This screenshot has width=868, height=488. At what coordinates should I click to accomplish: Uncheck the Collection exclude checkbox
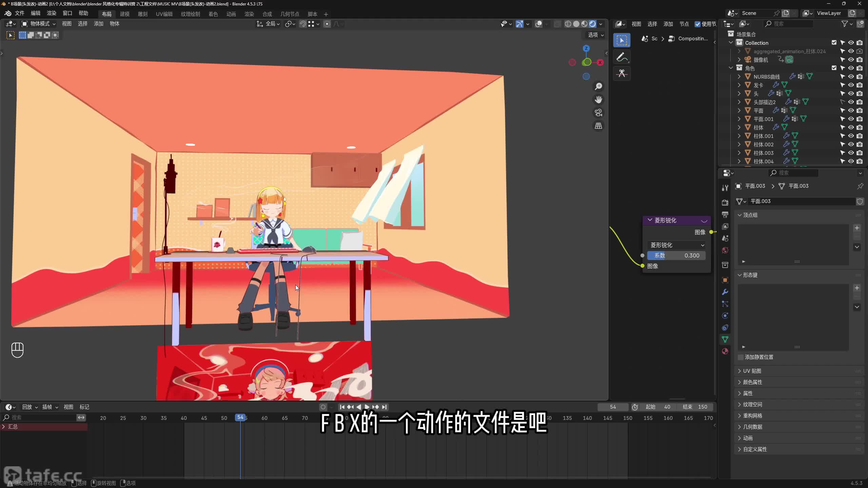point(834,43)
